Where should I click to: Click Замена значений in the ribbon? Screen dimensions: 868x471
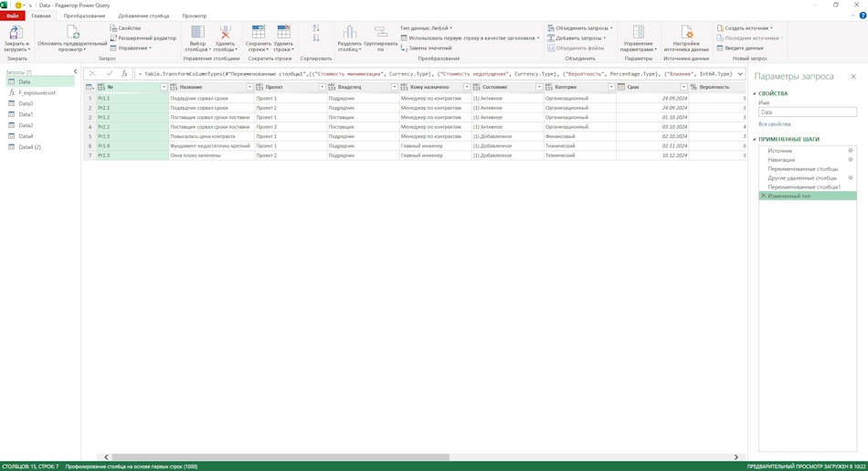[x=426, y=48]
